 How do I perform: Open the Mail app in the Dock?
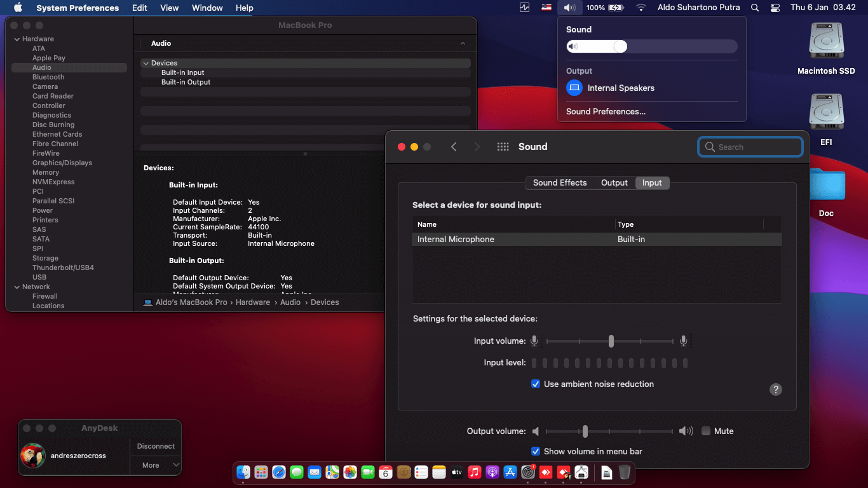click(315, 472)
